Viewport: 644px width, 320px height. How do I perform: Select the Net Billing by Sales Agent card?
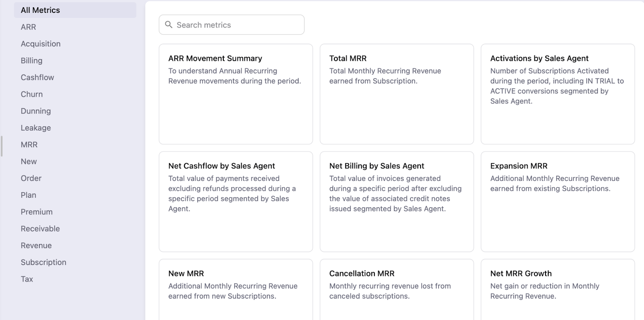click(396, 201)
